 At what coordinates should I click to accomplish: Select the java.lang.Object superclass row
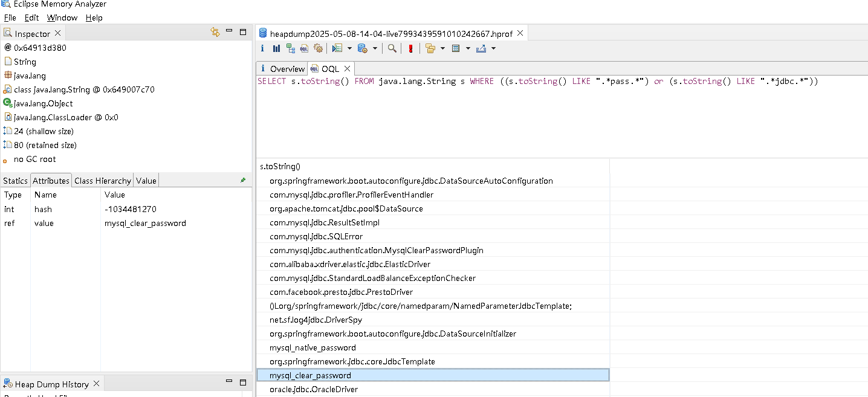click(x=126, y=103)
